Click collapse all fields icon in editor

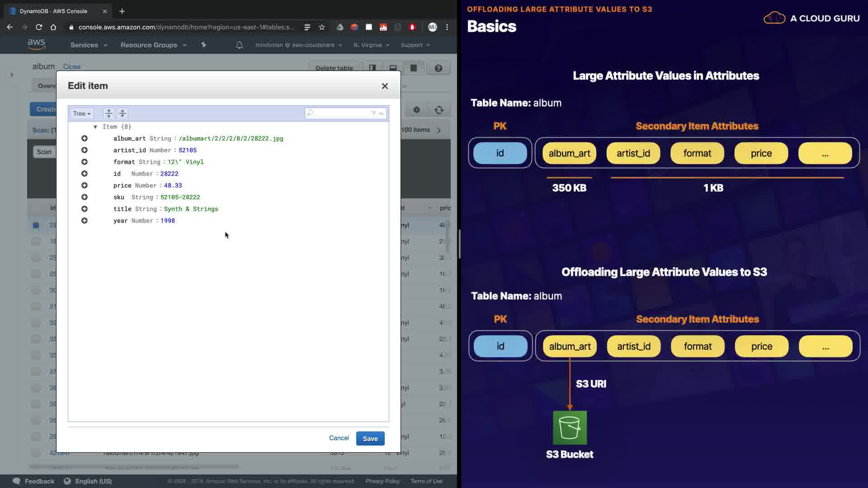tap(123, 113)
